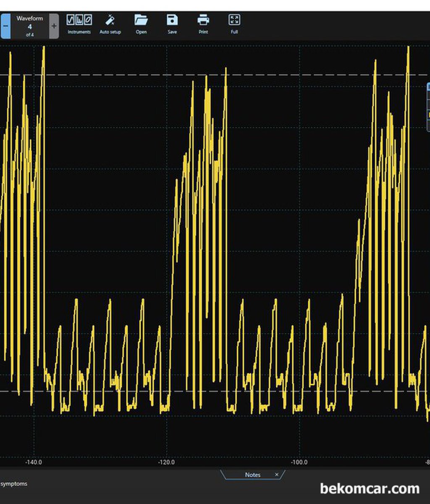Image resolution: width=430 pixels, height=504 pixels.
Task: Click the symptoms notes text
Action: pos(14,484)
